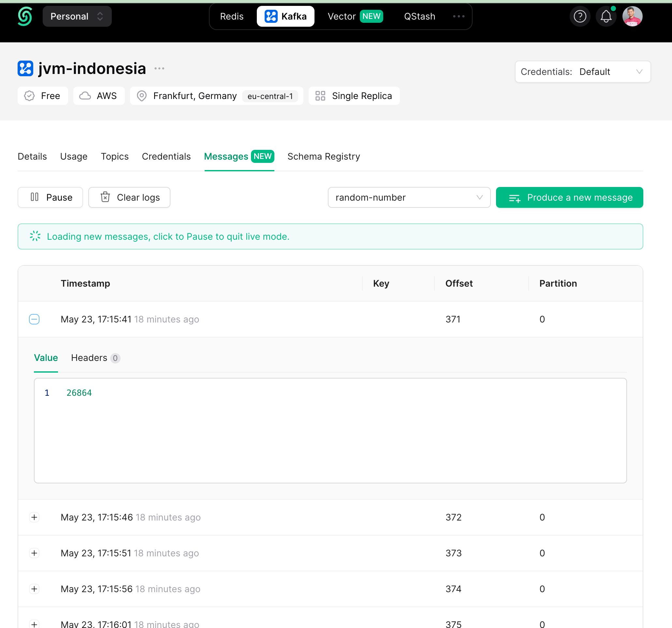Screen dimensions: 672x628
Task: Click inside the message value editor
Action: click(x=330, y=431)
